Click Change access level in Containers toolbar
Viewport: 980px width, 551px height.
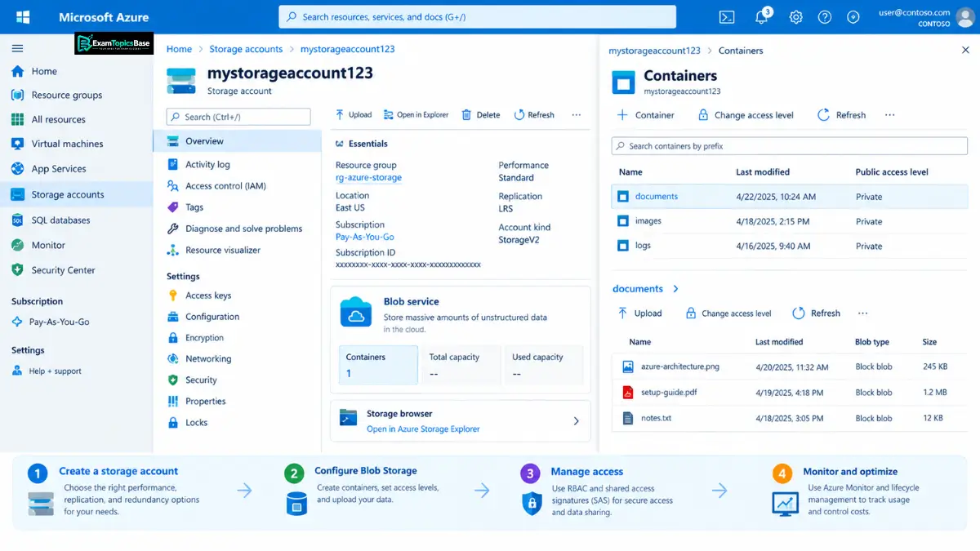point(746,115)
